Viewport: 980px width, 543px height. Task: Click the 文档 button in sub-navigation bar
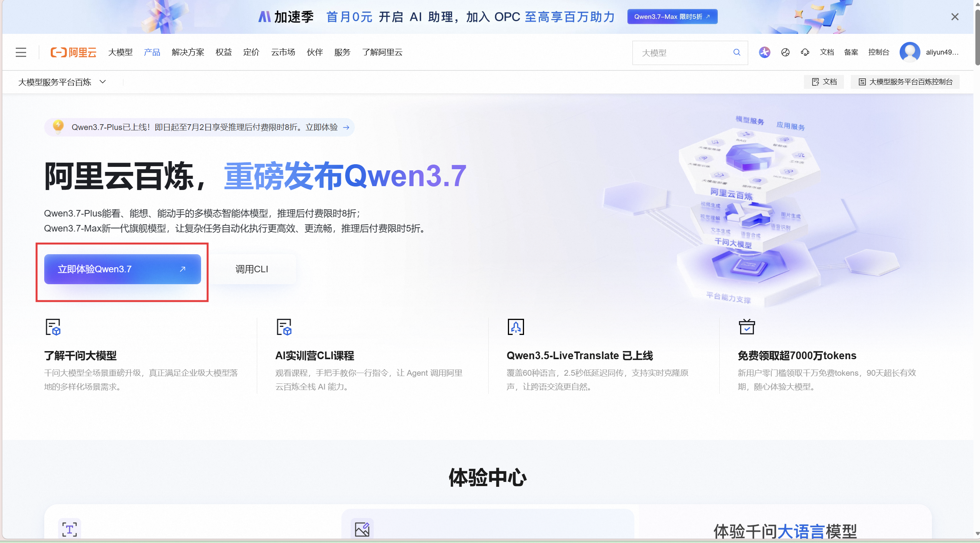[824, 82]
